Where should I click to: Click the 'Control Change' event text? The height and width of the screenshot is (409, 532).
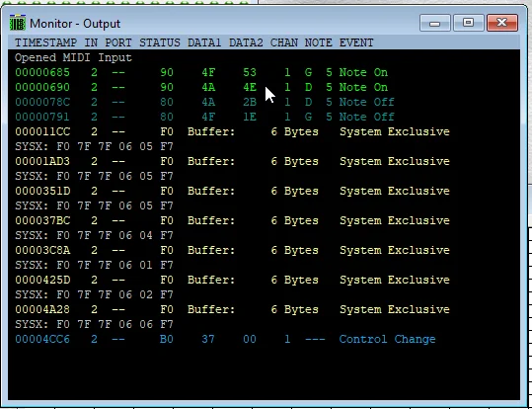tap(388, 339)
